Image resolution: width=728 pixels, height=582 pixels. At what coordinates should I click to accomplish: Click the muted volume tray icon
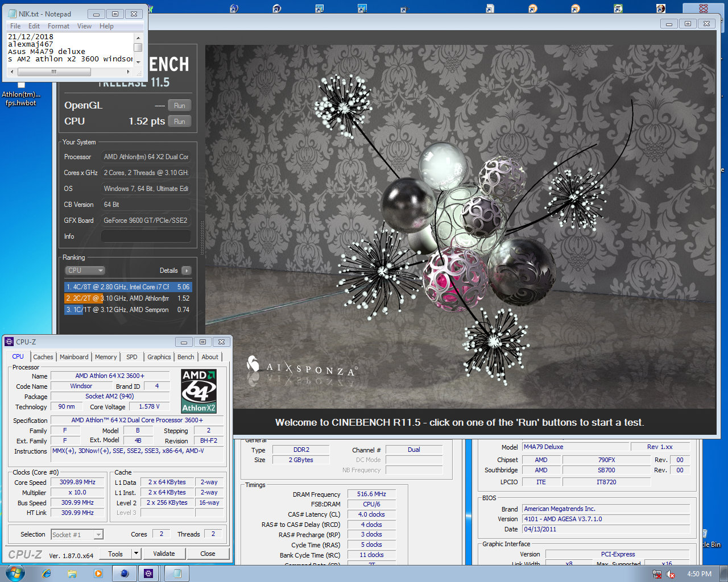(x=671, y=574)
